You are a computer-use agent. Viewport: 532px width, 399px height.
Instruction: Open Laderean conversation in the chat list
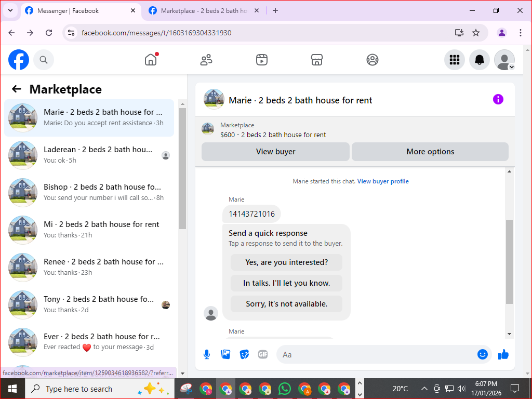tap(89, 155)
